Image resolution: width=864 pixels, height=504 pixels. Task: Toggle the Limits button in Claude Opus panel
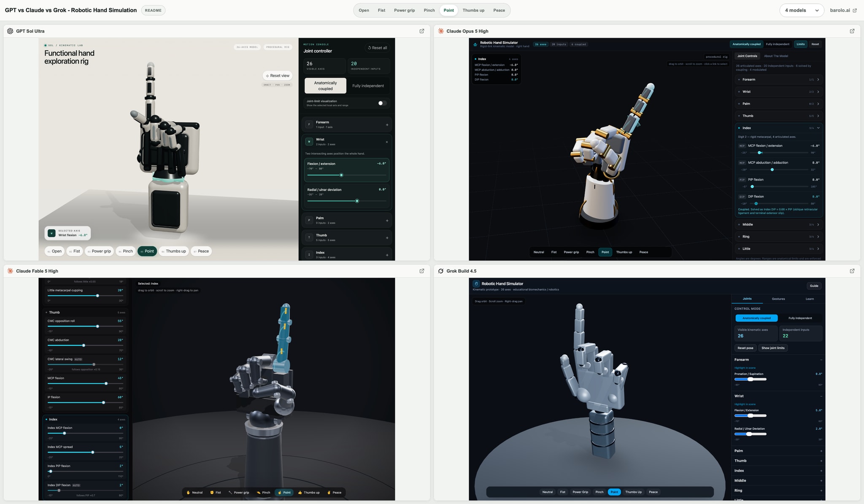pyautogui.click(x=800, y=44)
